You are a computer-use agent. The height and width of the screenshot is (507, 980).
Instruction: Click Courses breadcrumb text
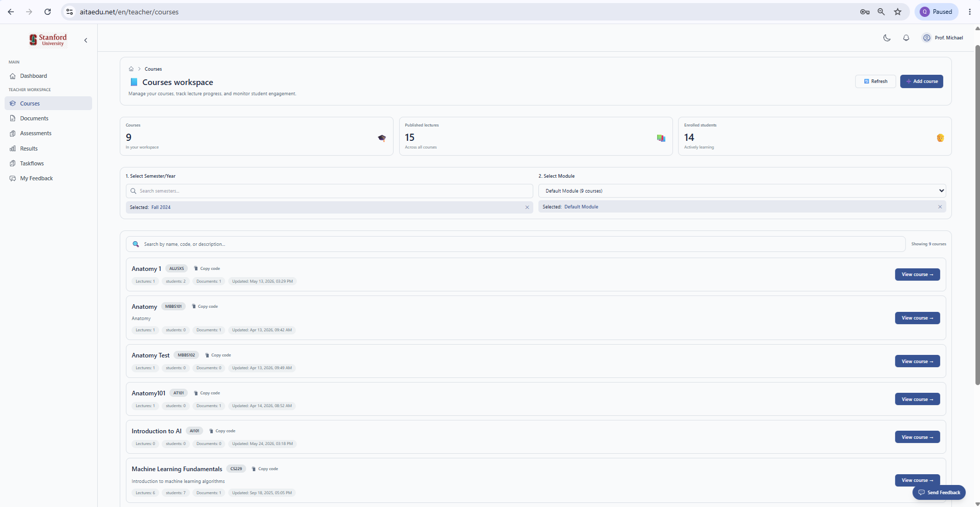tap(153, 69)
